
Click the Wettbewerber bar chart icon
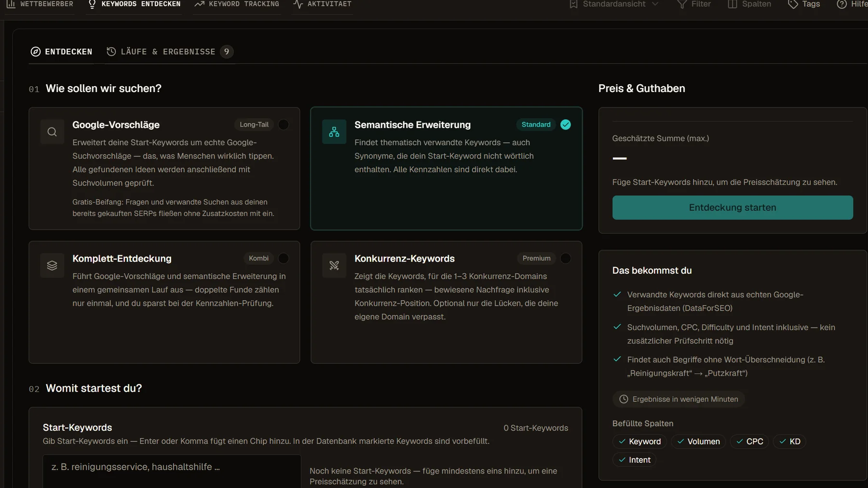[11, 4]
